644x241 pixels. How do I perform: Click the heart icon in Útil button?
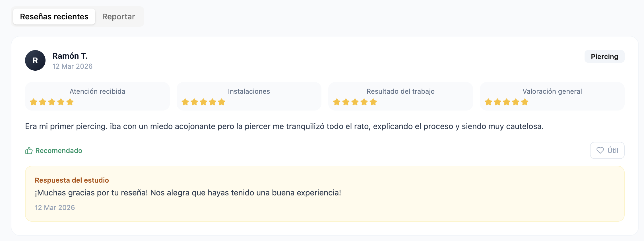600,150
